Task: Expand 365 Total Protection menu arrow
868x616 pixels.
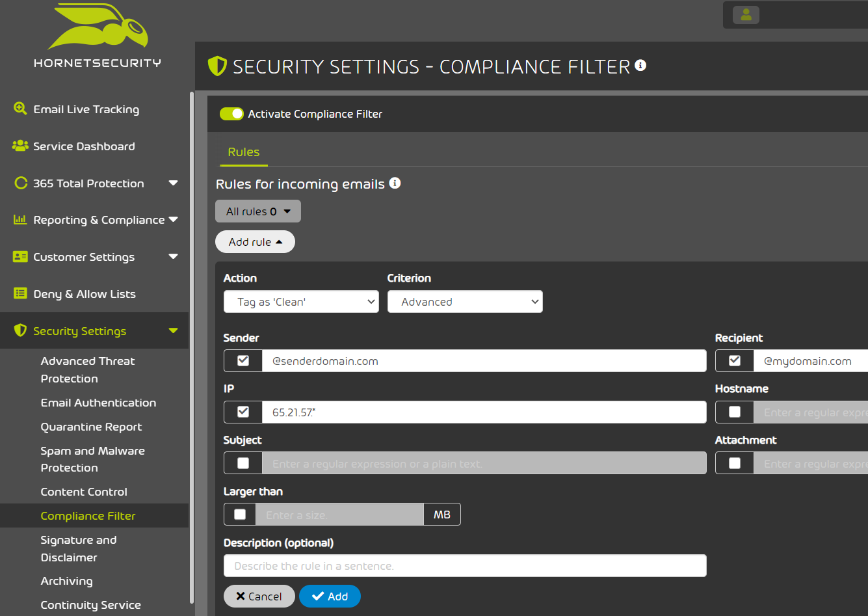Action: point(173,183)
